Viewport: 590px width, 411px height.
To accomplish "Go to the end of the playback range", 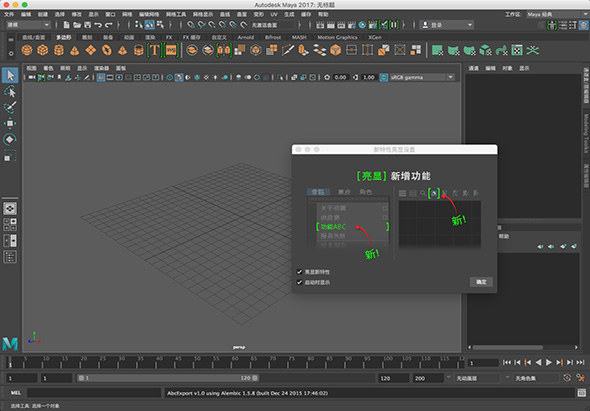I will pyautogui.click(x=581, y=362).
